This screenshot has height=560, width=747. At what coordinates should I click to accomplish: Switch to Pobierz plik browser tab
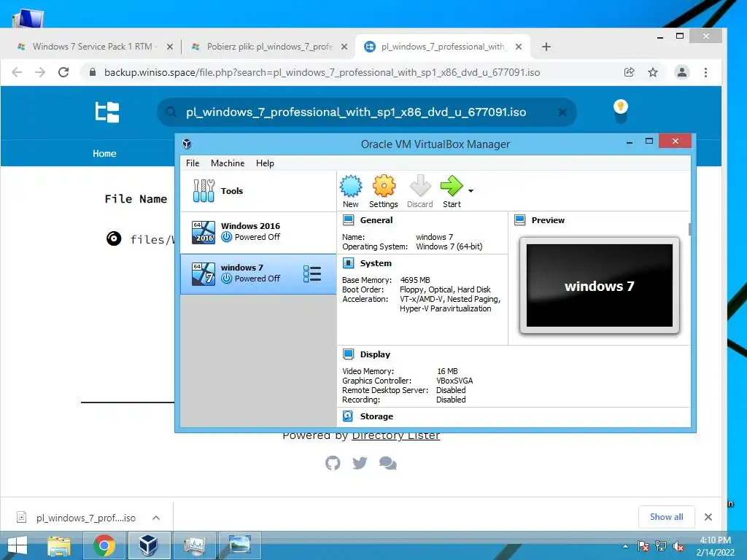pyautogui.click(x=269, y=47)
